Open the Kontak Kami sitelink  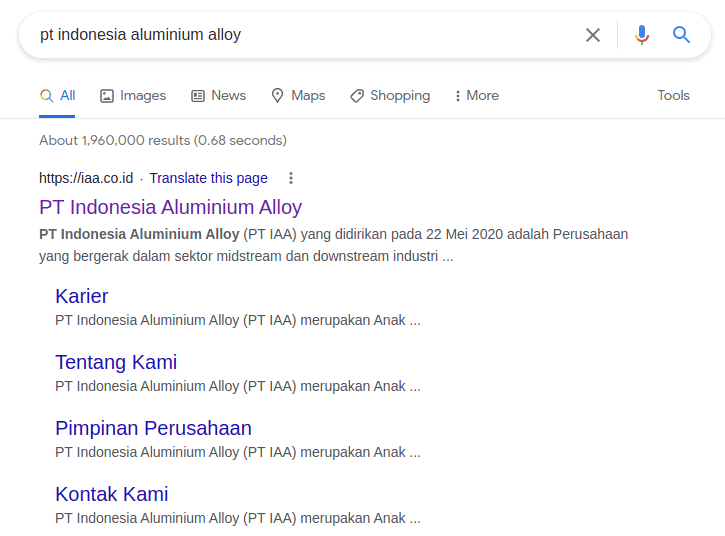click(112, 494)
